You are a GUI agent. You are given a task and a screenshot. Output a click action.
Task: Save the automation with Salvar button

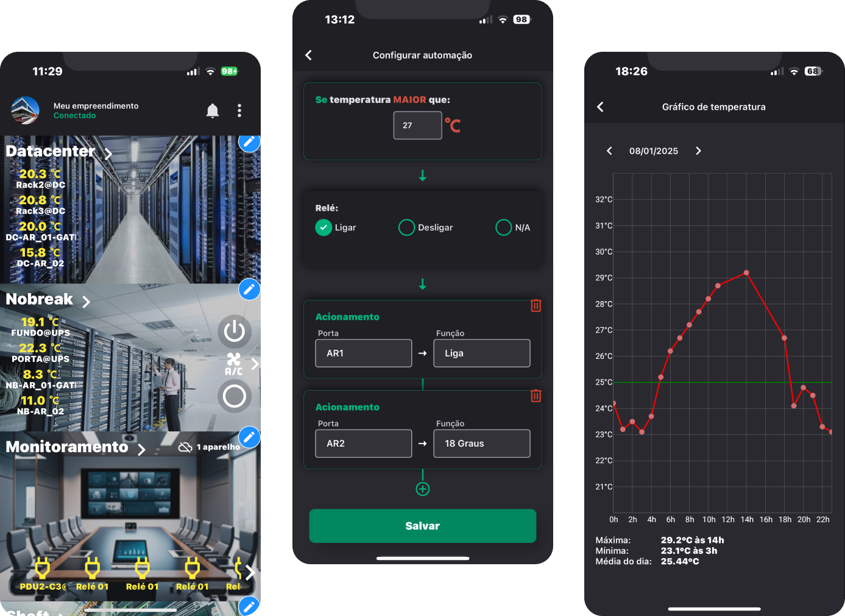(423, 526)
